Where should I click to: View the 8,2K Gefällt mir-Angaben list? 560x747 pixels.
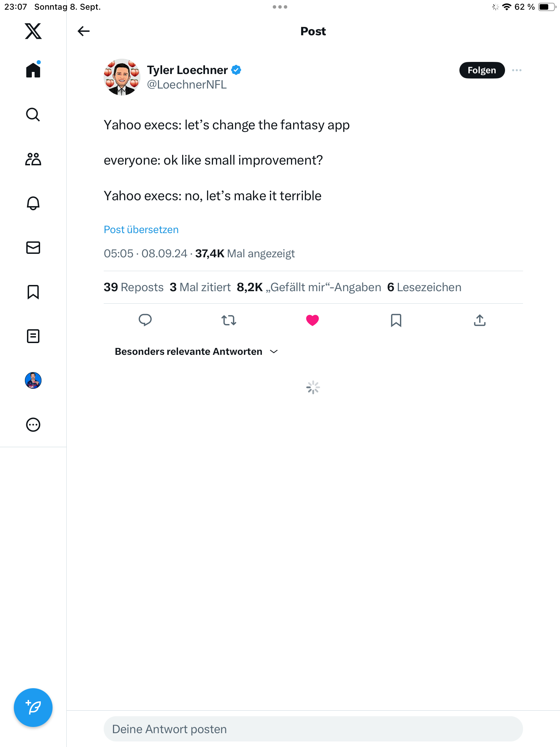(x=309, y=287)
